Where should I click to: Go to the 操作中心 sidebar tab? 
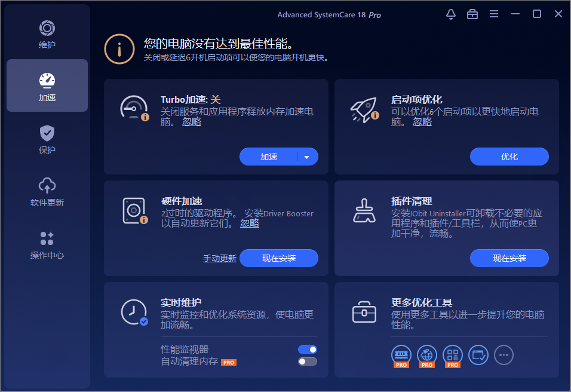[x=47, y=245]
